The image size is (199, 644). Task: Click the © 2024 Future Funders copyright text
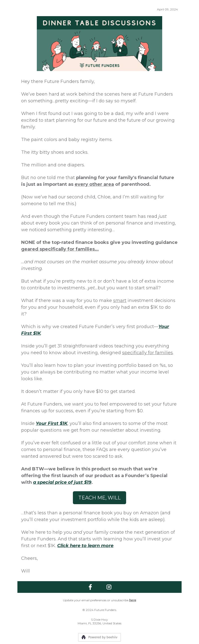[99, 610]
